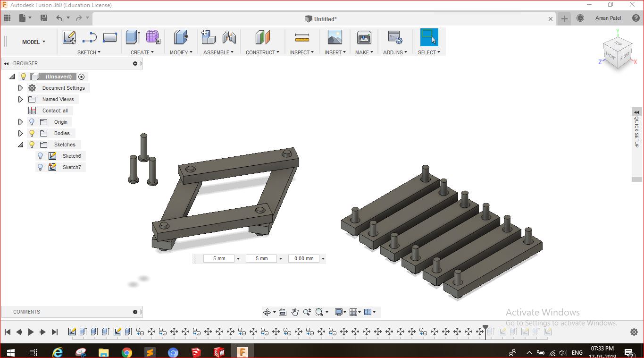644x358 pixels.
Task: Toggle visibility lightbulb of Origin folder
Action: (32, 122)
